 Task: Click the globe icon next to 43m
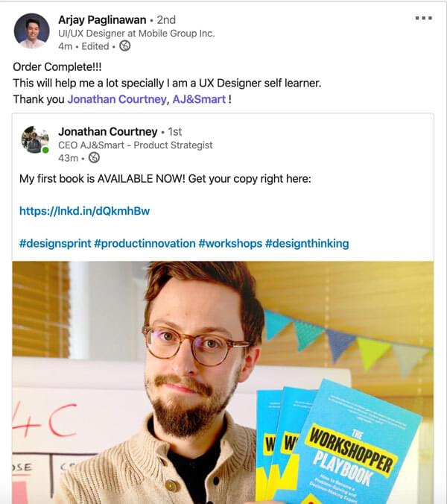click(94, 158)
